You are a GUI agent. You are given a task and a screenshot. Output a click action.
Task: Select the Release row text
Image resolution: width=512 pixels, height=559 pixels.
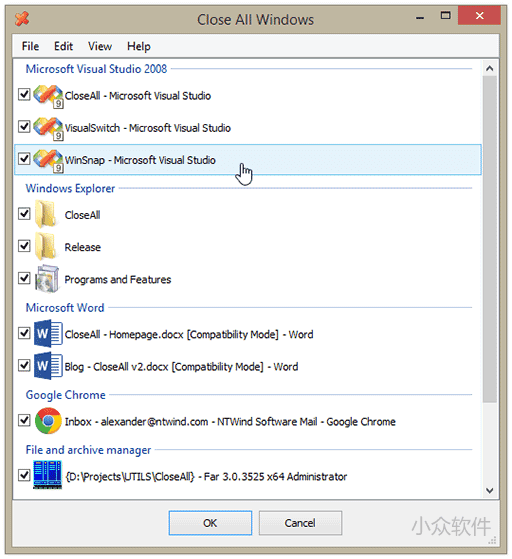click(83, 247)
